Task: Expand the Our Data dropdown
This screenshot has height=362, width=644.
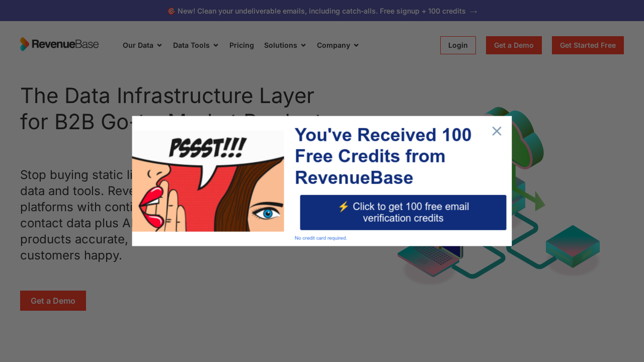Action: coord(142,45)
